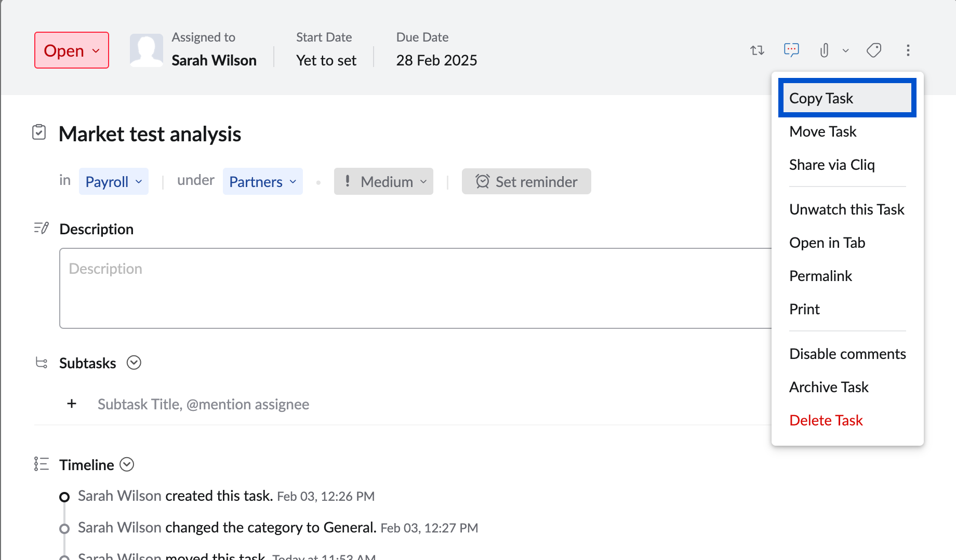The image size is (956, 560).
Task: Open the Open status dropdown
Action: click(x=72, y=50)
